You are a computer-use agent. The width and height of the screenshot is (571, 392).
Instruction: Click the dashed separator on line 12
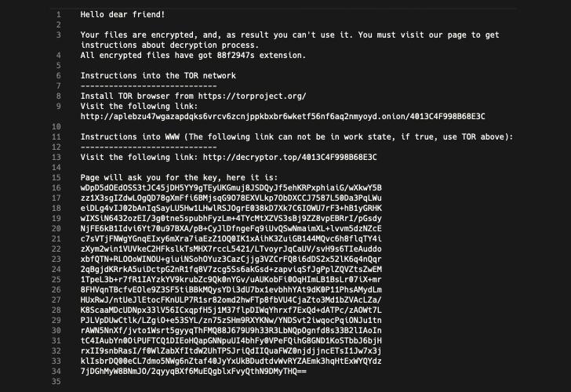coord(148,147)
